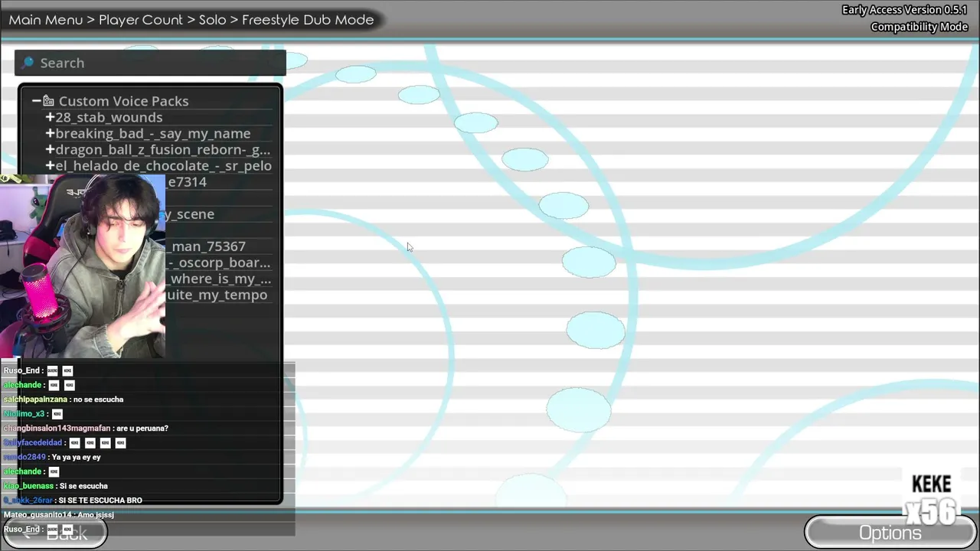Select the voice pack ending in man_75367
Image resolution: width=980 pixels, height=551 pixels.
[207, 246]
